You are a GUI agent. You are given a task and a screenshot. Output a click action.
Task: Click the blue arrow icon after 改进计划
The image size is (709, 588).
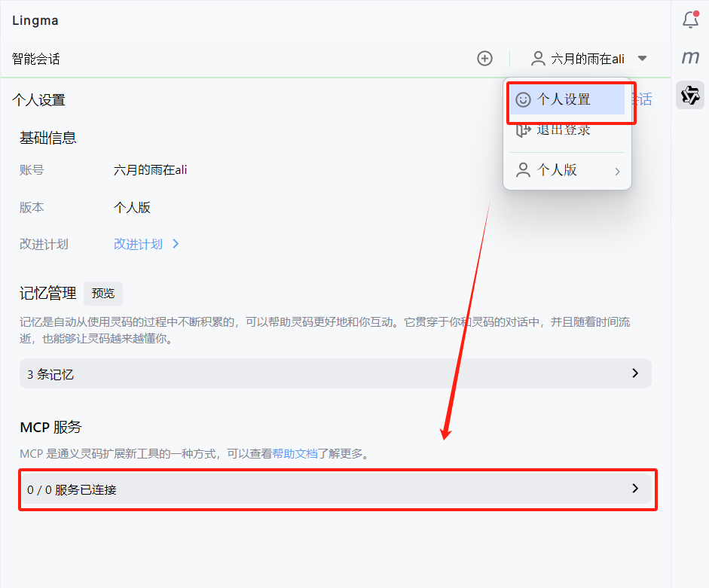point(175,244)
